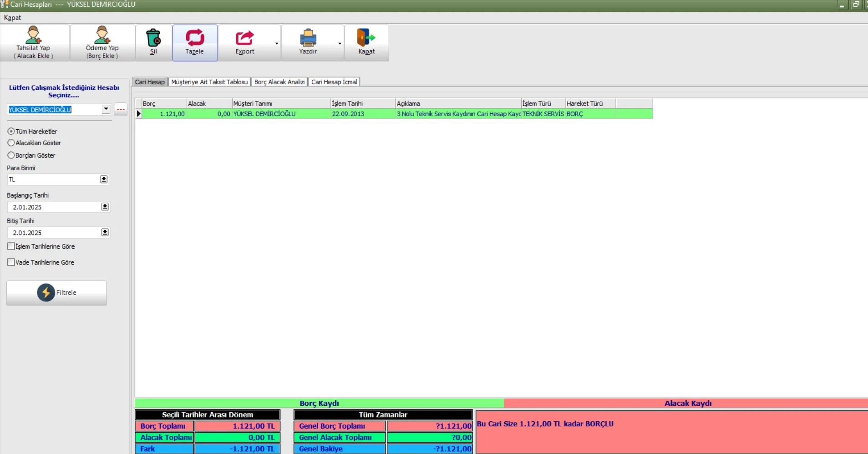Click the YÜKSEL DEMİRCİOĞLU customer cell in the grid
This screenshot has height=454, width=868.
(281, 114)
